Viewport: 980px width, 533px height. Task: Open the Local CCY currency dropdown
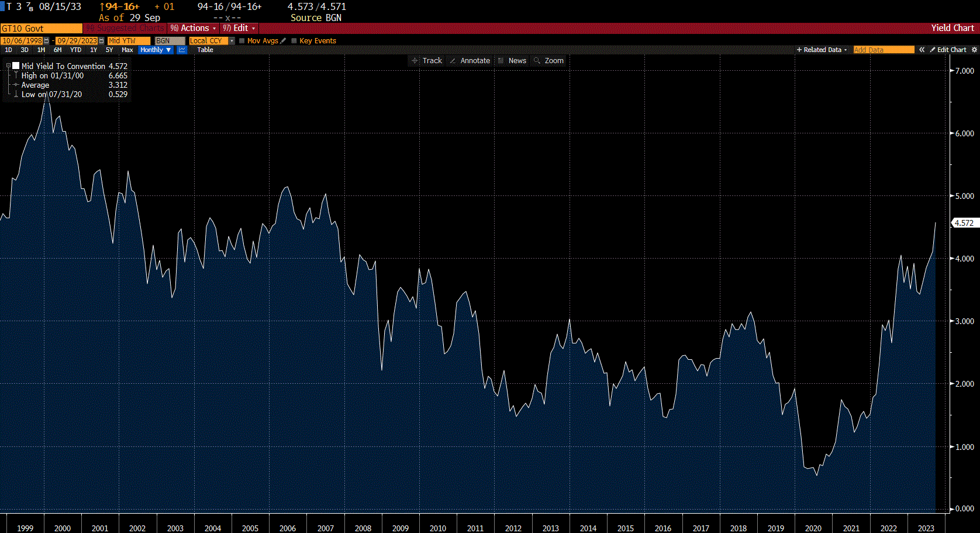232,41
